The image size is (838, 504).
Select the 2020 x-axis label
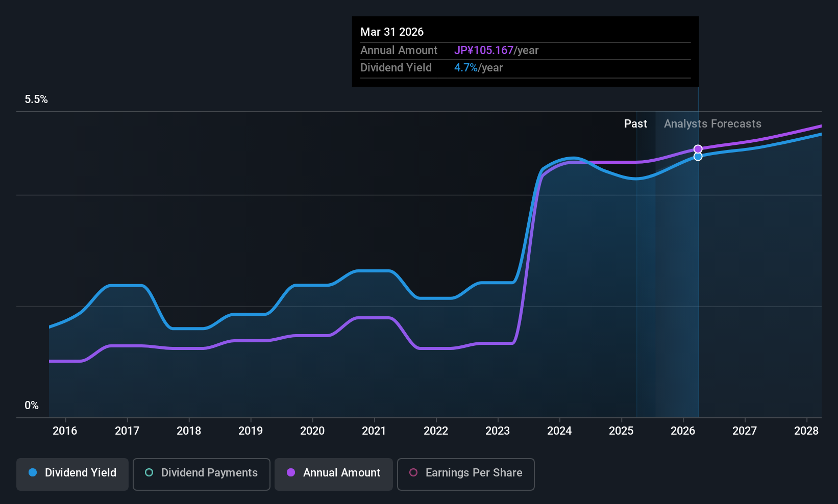[x=312, y=431]
